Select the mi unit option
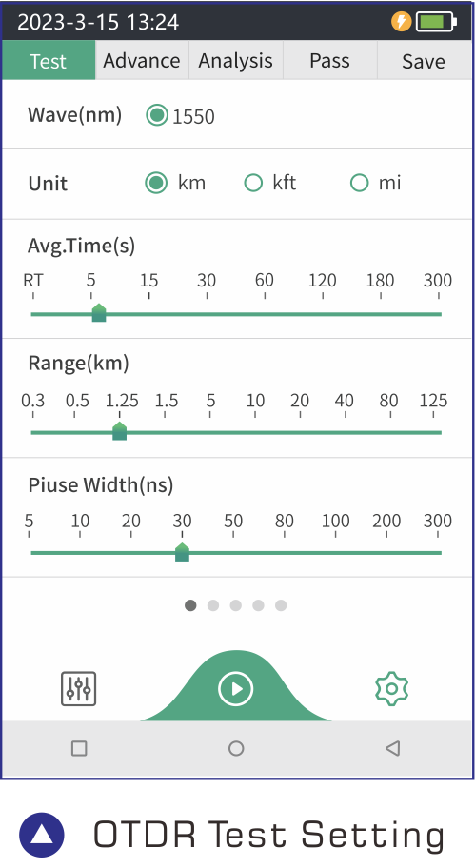The image size is (475, 868). coord(359,183)
